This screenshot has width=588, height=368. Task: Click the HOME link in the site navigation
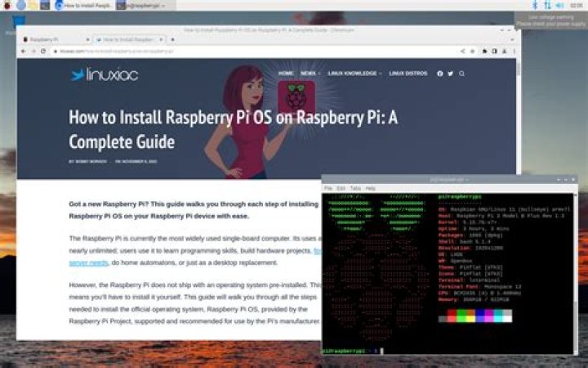pyautogui.click(x=286, y=74)
